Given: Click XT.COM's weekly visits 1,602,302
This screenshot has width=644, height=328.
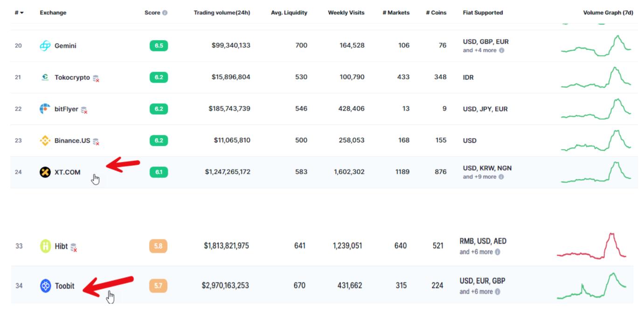Looking at the screenshot, I should pos(349,172).
